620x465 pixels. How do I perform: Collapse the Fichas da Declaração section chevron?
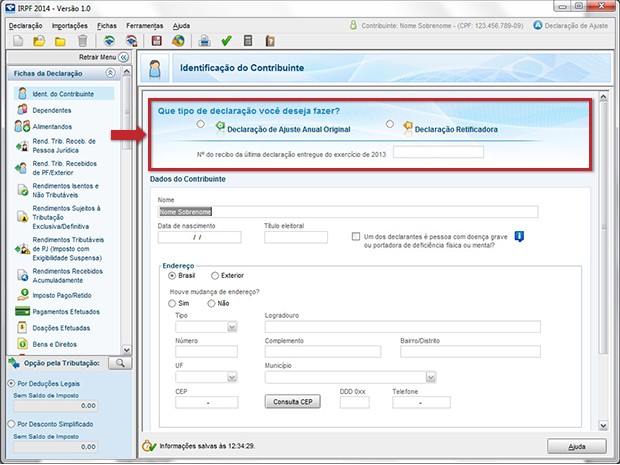pos(111,73)
